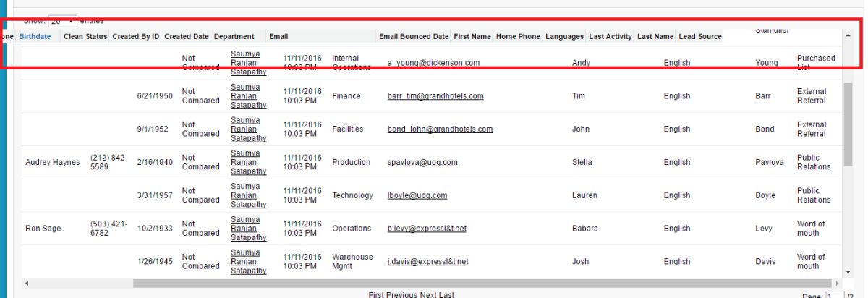Image resolution: width=868 pixels, height=298 pixels.
Task: Click Email Bounced Date column header
Action: click(413, 37)
